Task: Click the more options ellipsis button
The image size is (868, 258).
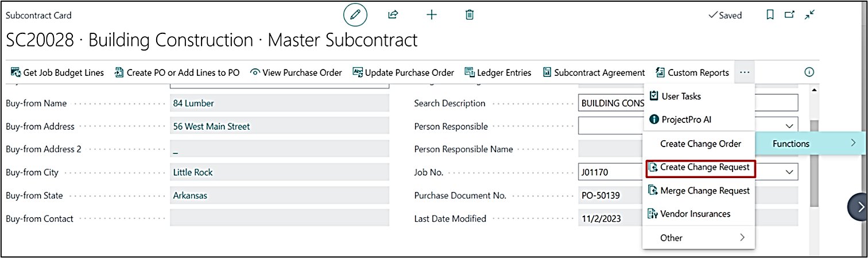Action: [745, 72]
